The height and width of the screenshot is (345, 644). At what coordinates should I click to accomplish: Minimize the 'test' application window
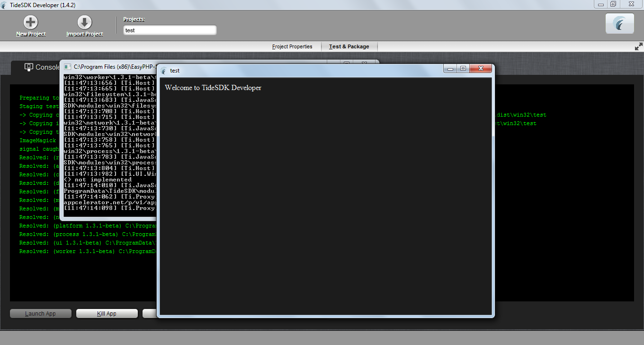tap(450, 69)
